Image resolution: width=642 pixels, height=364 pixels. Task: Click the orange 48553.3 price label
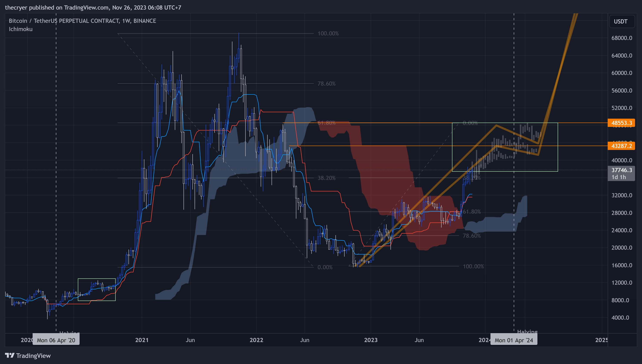(621, 123)
